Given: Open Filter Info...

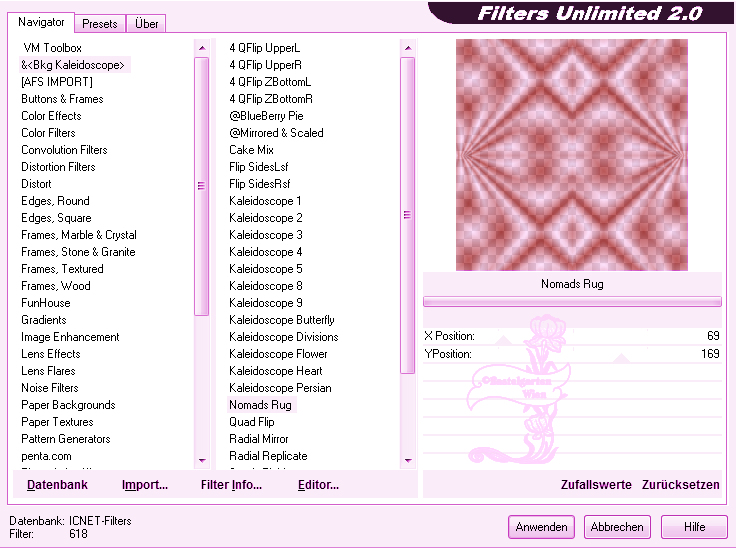Looking at the screenshot, I should coord(231,485).
